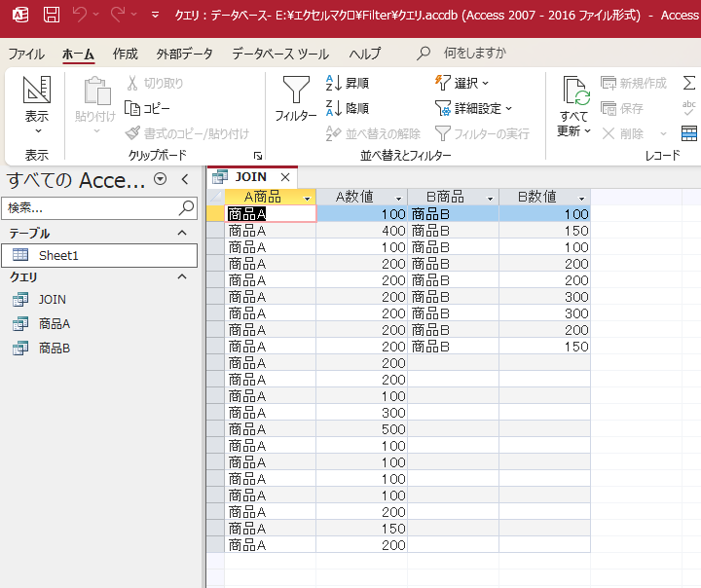Collapse the テーブル group
Screen dimensions: 701x588
click(x=182, y=233)
